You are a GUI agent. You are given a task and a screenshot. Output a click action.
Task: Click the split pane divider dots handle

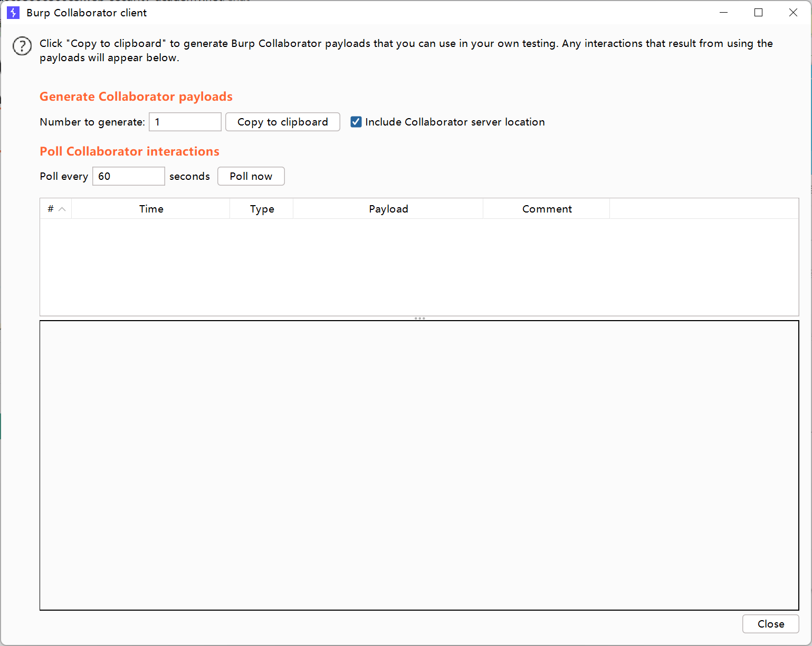420,319
